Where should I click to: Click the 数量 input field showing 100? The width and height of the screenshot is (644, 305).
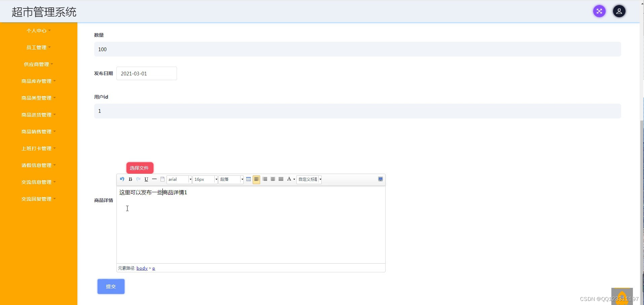[357, 49]
